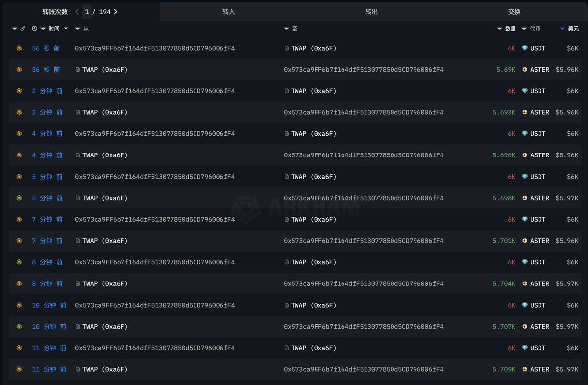Screen dimensions: 588x385
Task: Click sender address 0x573ca9FF in first row
Action: [x=155, y=48]
